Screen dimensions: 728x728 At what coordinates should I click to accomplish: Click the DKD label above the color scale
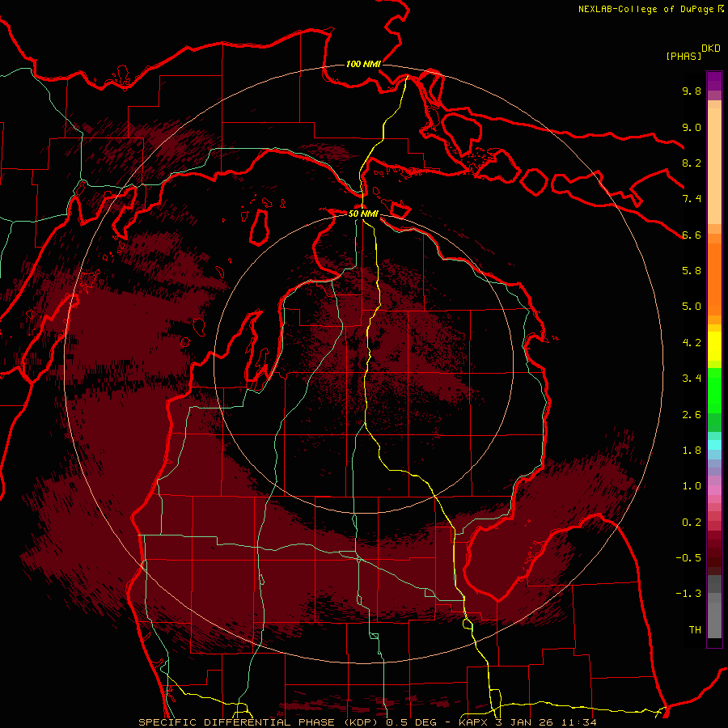pos(711,49)
